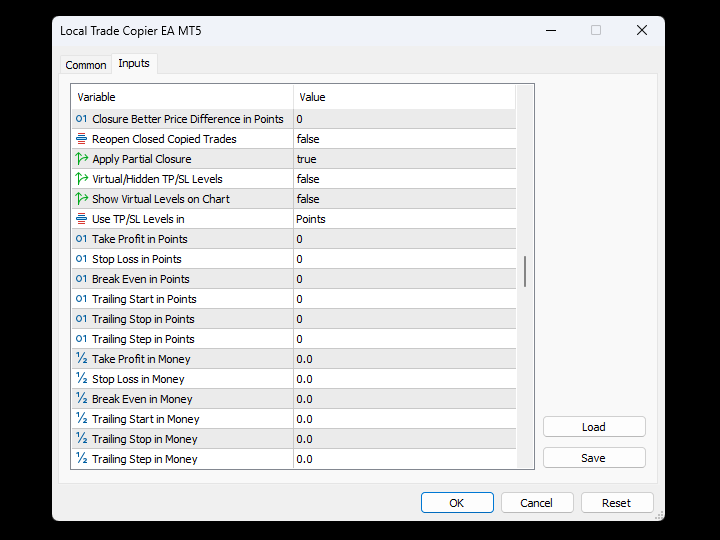This screenshot has height=540, width=720.
Task: Click the integer icon beside Trailing Start in Points
Action: point(81,298)
